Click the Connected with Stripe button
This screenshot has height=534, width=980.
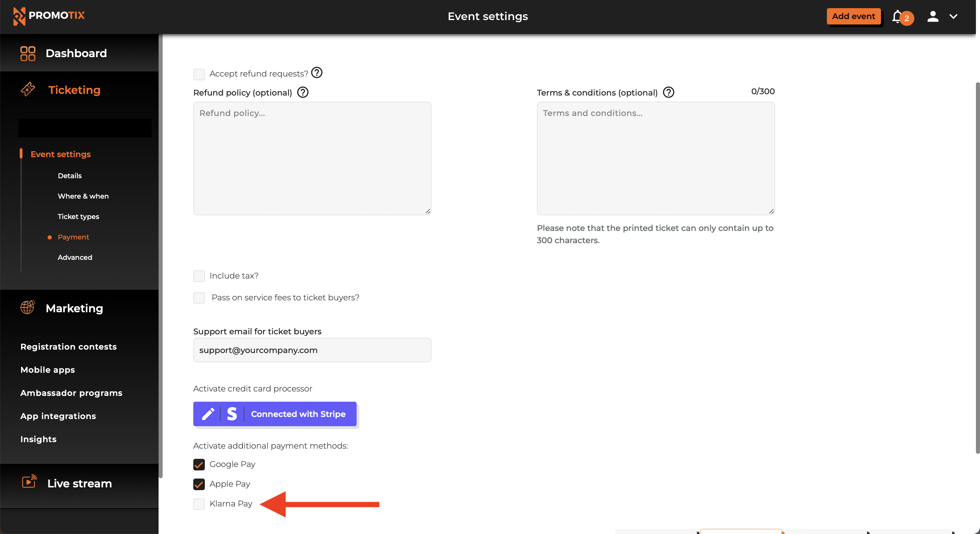point(298,414)
